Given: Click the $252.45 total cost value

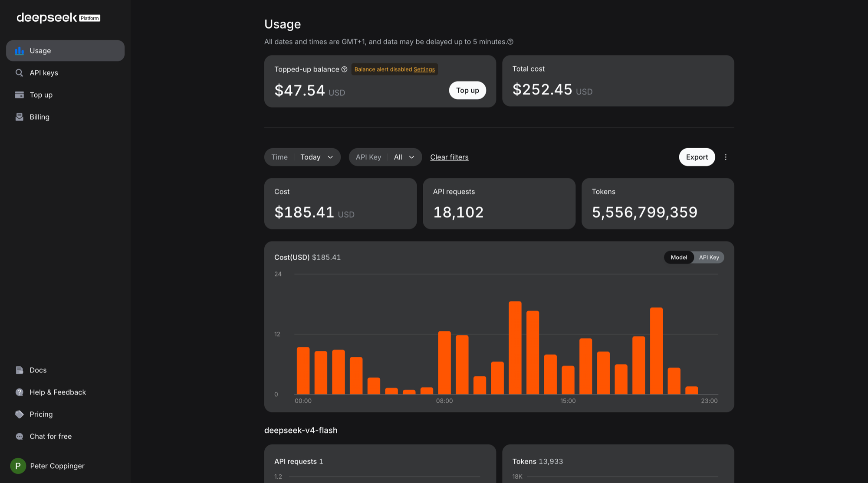Looking at the screenshot, I should [x=542, y=90].
